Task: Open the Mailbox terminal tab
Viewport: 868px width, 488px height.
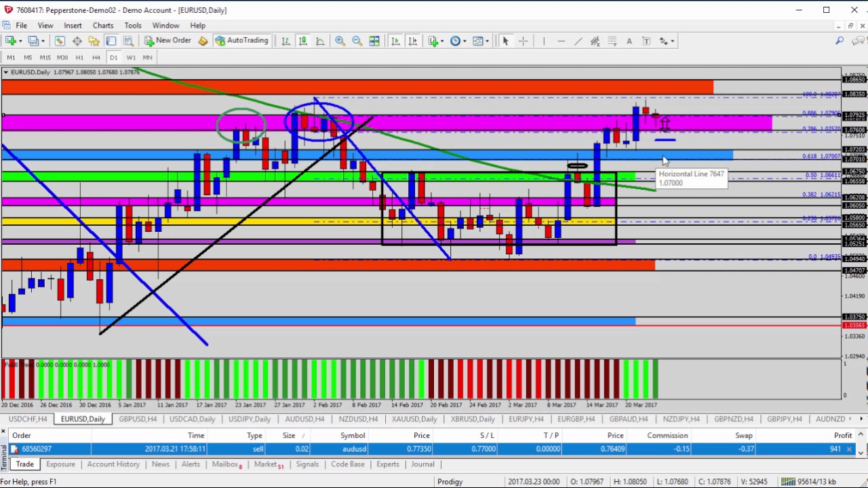Action: tap(226, 464)
